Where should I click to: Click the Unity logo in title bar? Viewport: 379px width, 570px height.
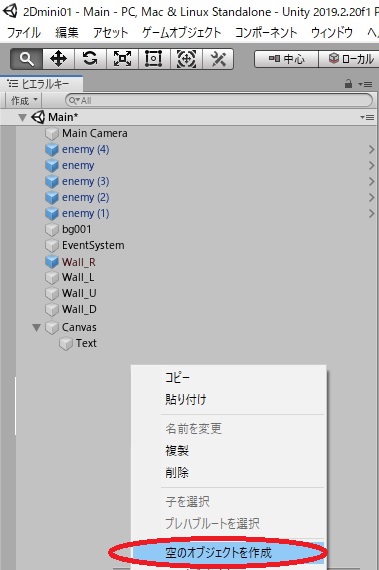(x=10, y=11)
